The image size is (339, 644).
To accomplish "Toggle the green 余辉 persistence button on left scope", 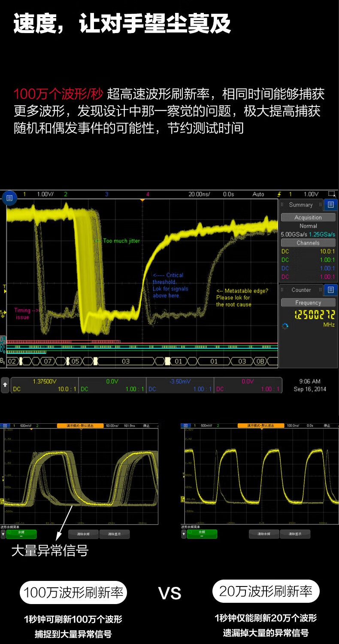I will [x=21, y=534].
